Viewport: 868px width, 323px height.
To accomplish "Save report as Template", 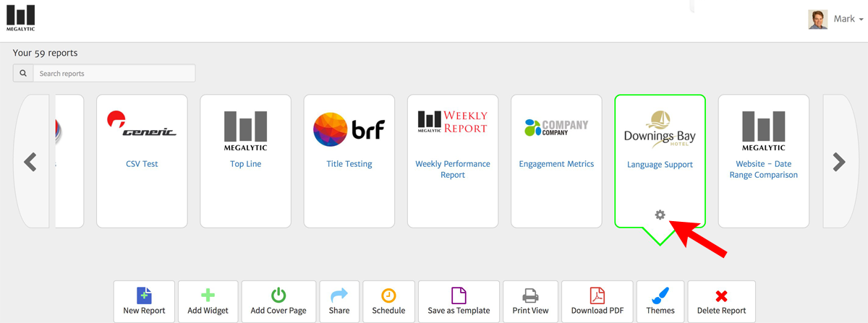I will pyautogui.click(x=459, y=301).
